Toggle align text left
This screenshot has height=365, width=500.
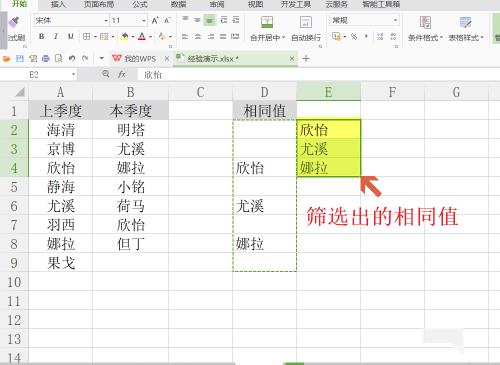point(185,36)
